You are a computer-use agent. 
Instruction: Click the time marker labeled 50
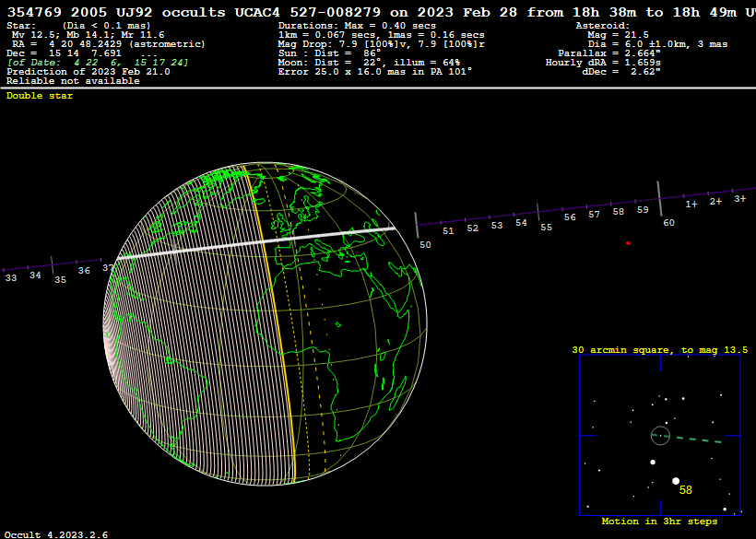[425, 245]
